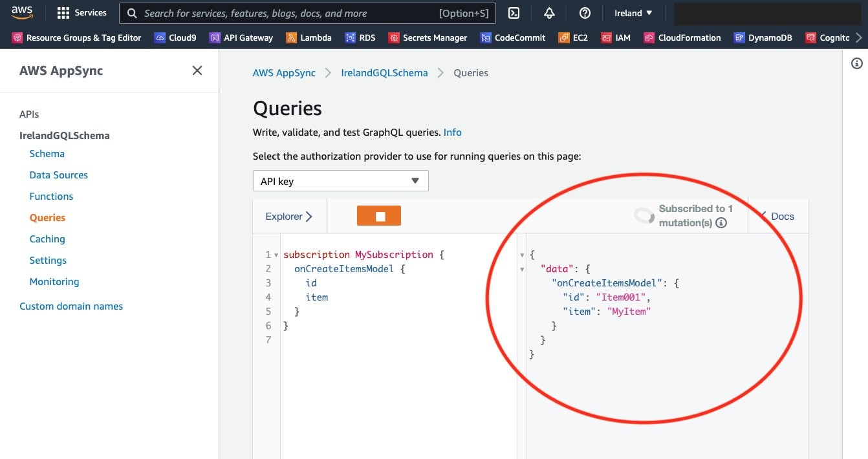This screenshot has width=868, height=459.
Task: Open the Info link beside description
Action: point(453,132)
